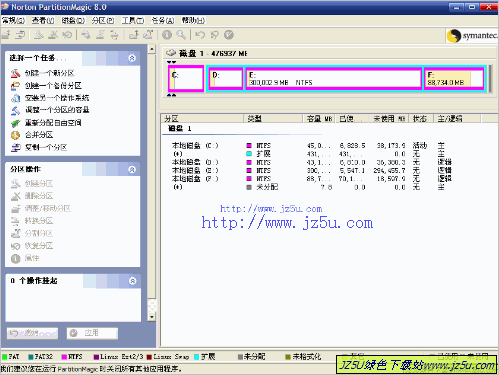Screen dimensions: 499x375
Task: Click the left panel scrollbar down arrow
Action: pyautogui.click(x=152, y=317)
